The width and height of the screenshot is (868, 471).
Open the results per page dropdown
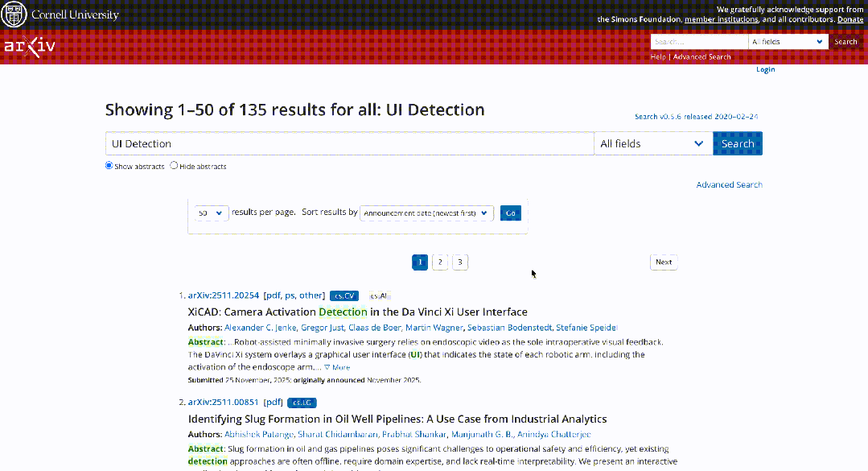[x=210, y=213]
